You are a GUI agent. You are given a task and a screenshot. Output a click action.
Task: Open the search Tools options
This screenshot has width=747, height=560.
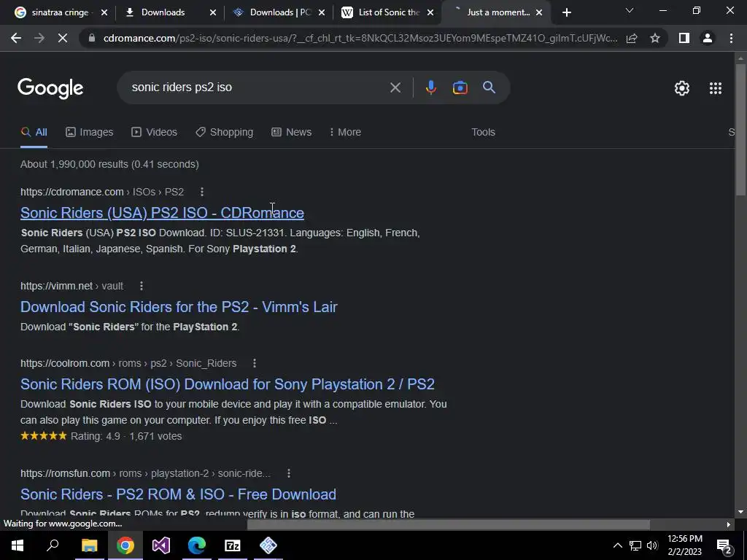click(x=483, y=133)
